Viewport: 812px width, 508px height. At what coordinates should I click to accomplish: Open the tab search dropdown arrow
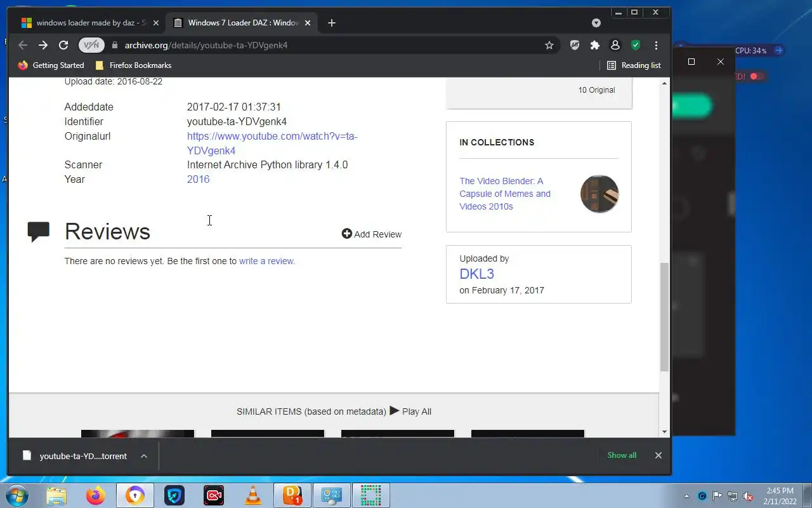[596, 23]
